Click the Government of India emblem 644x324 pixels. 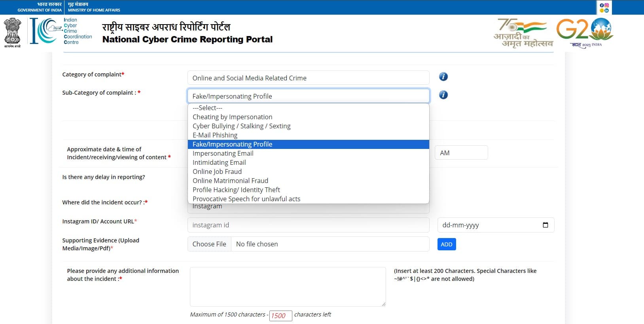[x=12, y=32]
